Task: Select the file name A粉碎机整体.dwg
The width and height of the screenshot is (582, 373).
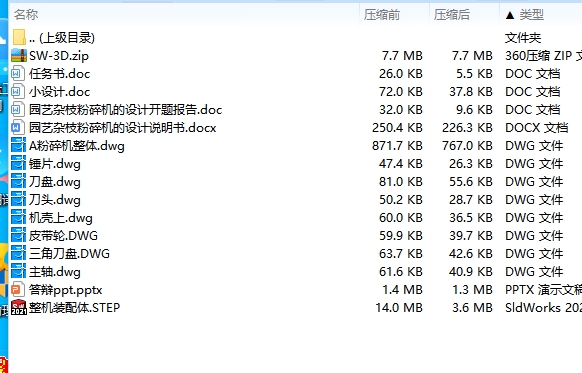Action: coord(77,146)
